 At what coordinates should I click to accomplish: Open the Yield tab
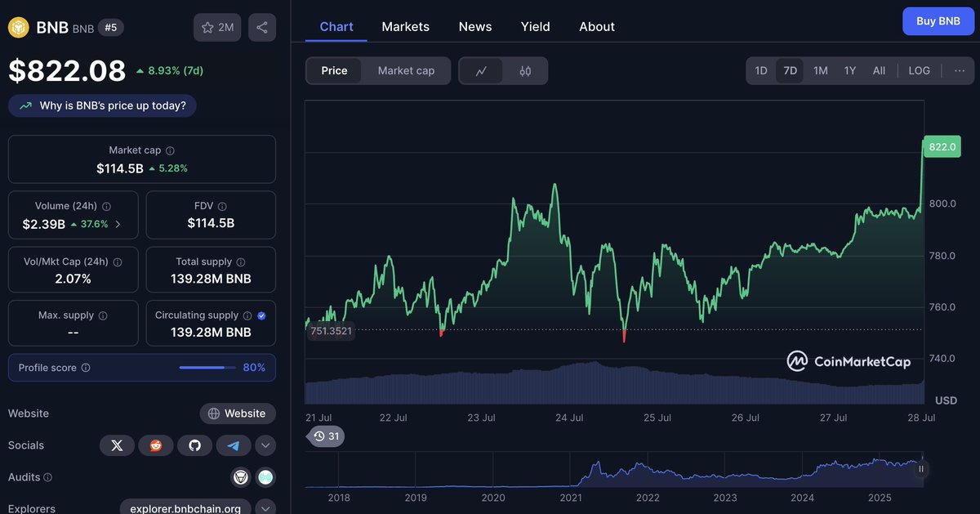[536, 26]
